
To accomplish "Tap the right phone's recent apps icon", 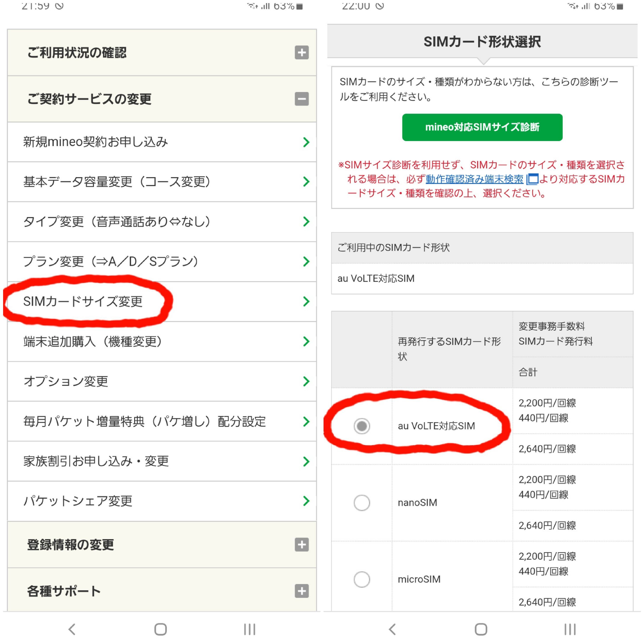I will pos(570,629).
